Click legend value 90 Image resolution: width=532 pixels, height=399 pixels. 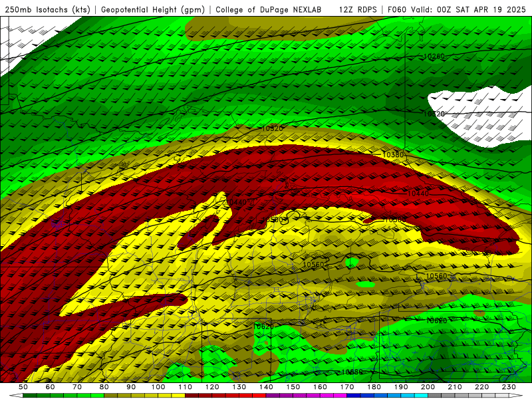tap(131, 387)
